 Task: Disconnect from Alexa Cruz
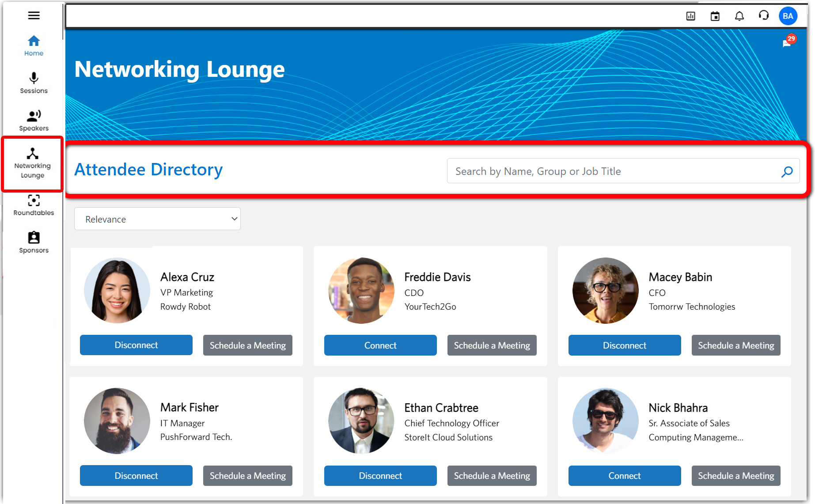[x=136, y=345]
